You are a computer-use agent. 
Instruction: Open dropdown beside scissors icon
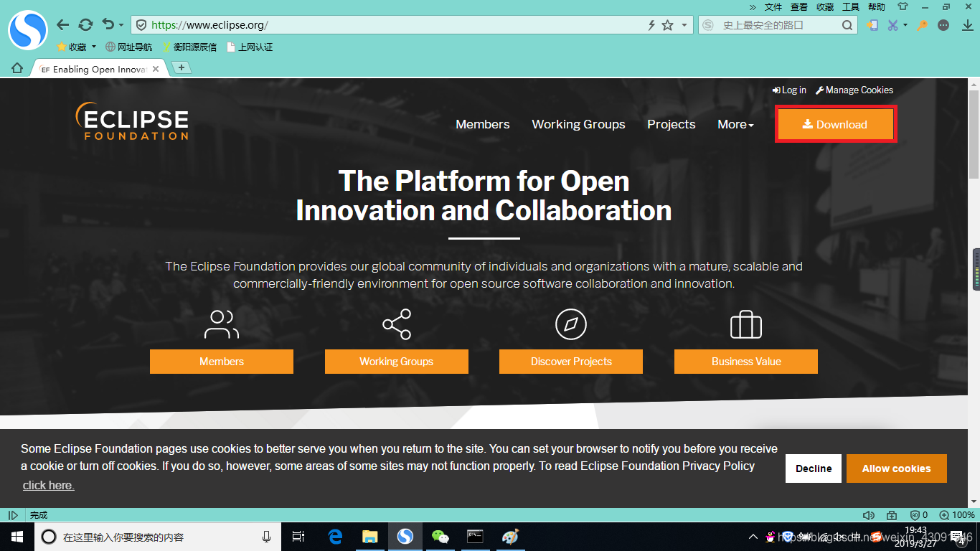pyautogui.click(x=905, y=25)
